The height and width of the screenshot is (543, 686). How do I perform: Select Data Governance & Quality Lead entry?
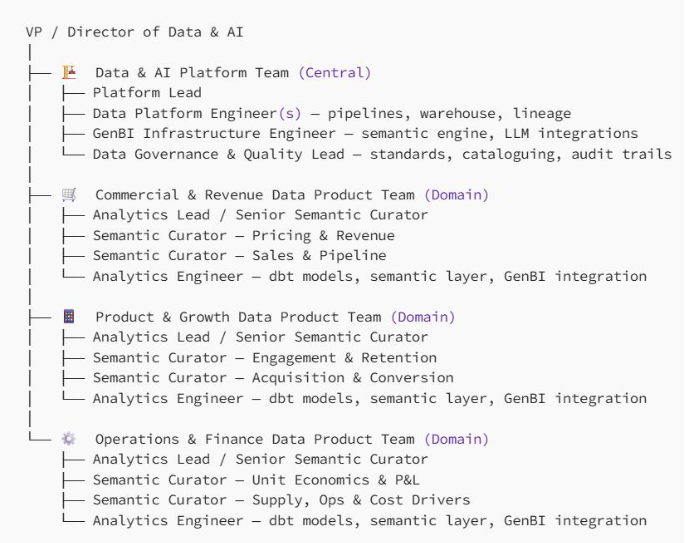click(x=382, y=154)
